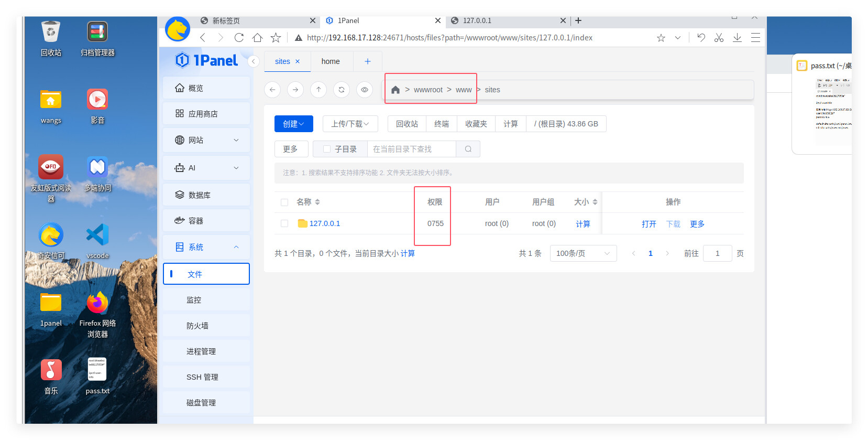Click the home icon in path breadcrumb
Screen dimensions: 868x440
[395, 90]
